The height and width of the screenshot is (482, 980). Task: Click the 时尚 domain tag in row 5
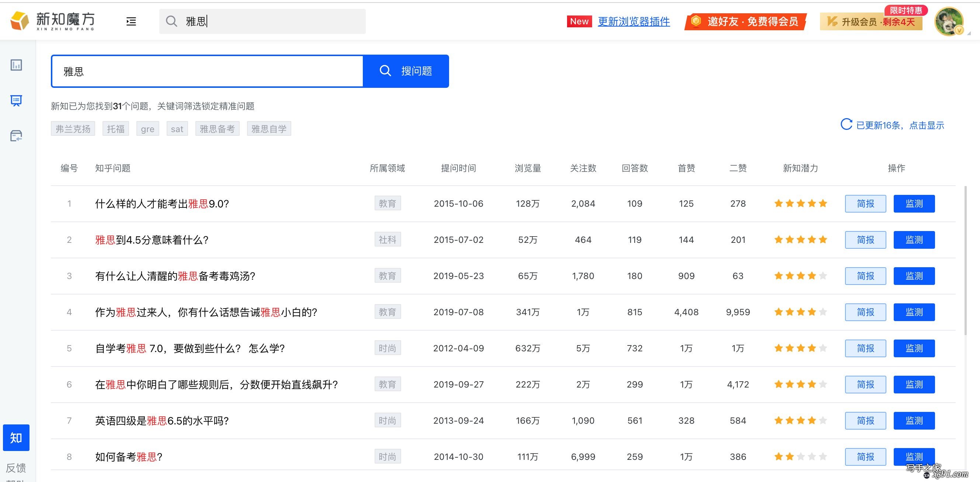click(387, 348)
